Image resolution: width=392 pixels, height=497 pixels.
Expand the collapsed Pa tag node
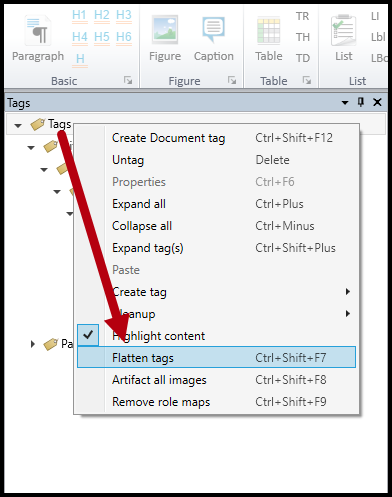pyautogui.click(x=33, y=344)
